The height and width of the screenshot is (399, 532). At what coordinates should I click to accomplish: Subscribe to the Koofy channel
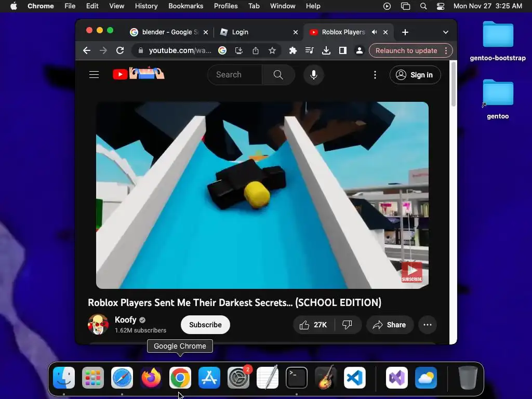coord(205,325)
